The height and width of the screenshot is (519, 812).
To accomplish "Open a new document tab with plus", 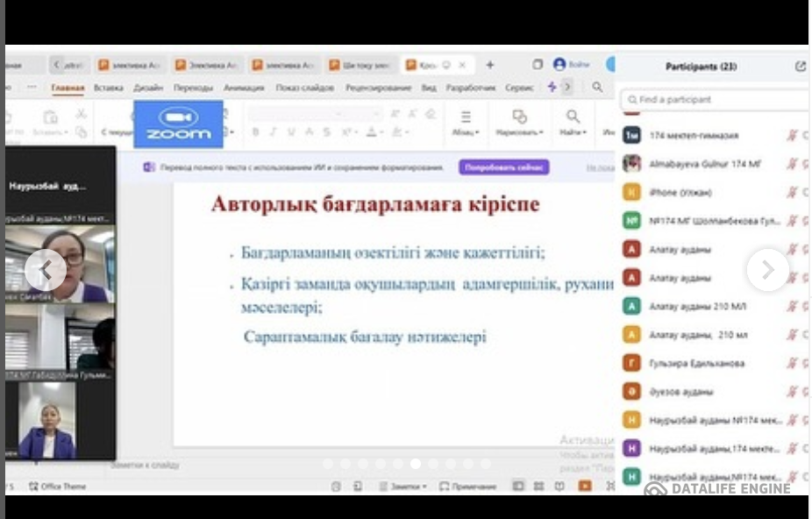I will coord(490,65).
